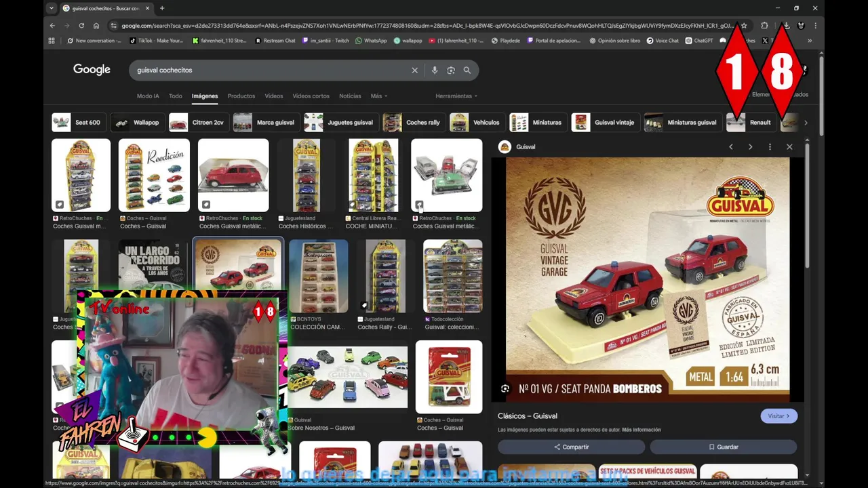This screenshot has height=488, width=868.
Task: Open the bookmarks apps grid icon
Action: click(x=52, y=41)
